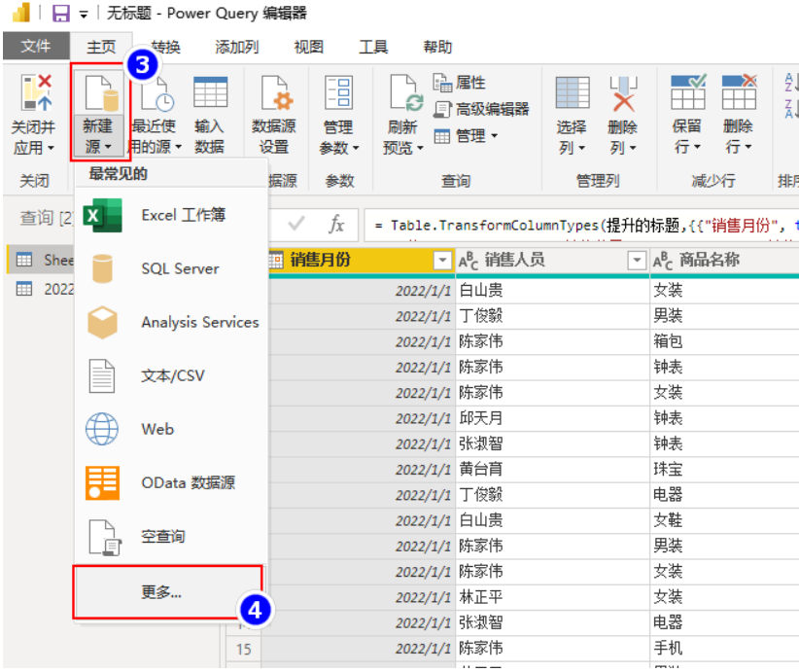Click the fx formula icon
Screen dimensions: 799x672
tap(336, 225)
